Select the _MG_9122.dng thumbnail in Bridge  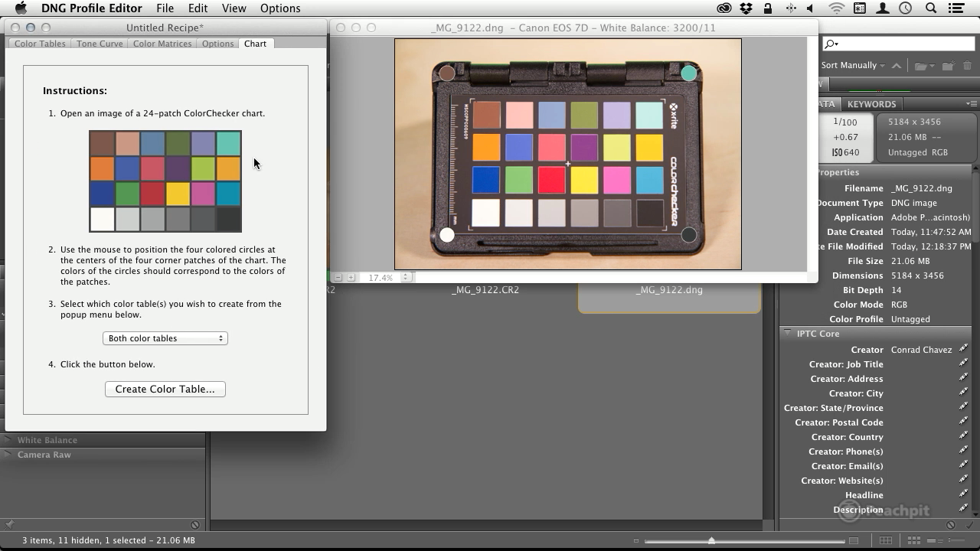[669, 298]
